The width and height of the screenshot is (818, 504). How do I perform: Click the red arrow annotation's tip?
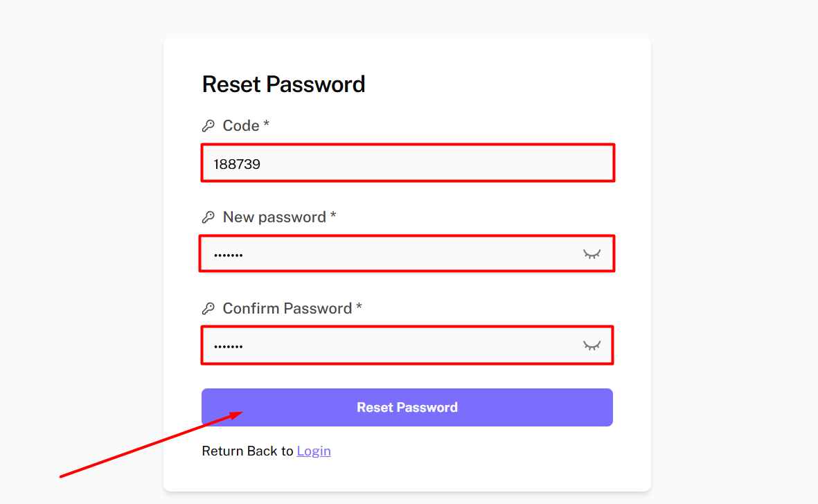[241, 413]
